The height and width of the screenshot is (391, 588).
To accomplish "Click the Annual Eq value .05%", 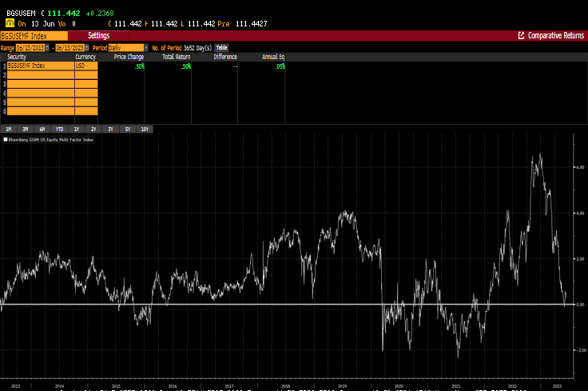I will click(280, 66).
